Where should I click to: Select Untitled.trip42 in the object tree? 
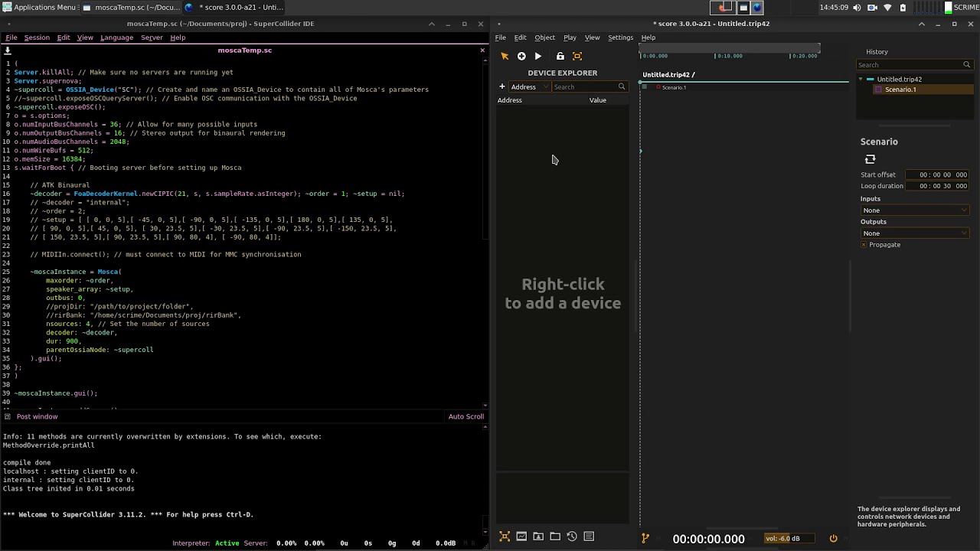[899, 80]
